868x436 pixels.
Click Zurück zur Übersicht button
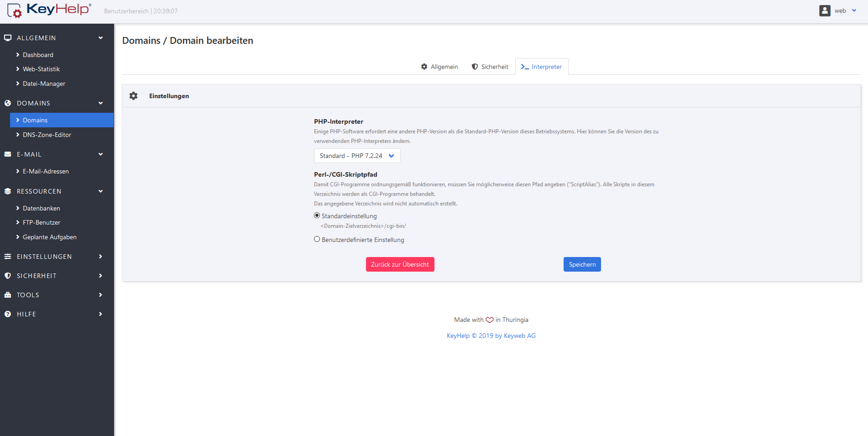click(x=400, y=264)
